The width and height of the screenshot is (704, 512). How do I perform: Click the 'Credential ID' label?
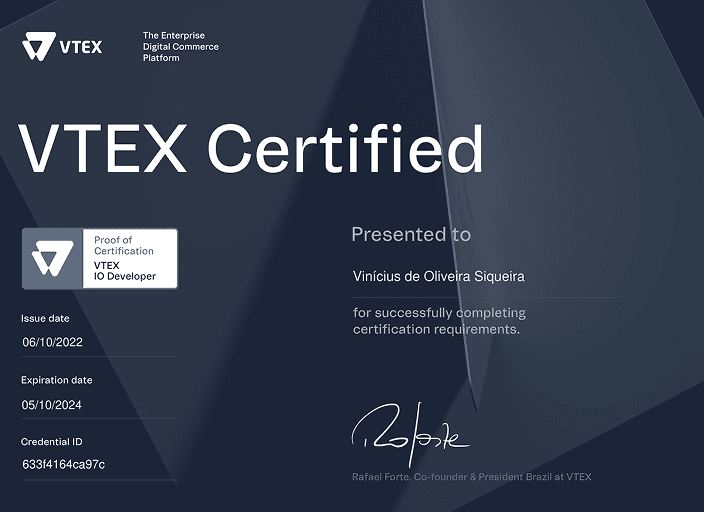tap(51, 441)
